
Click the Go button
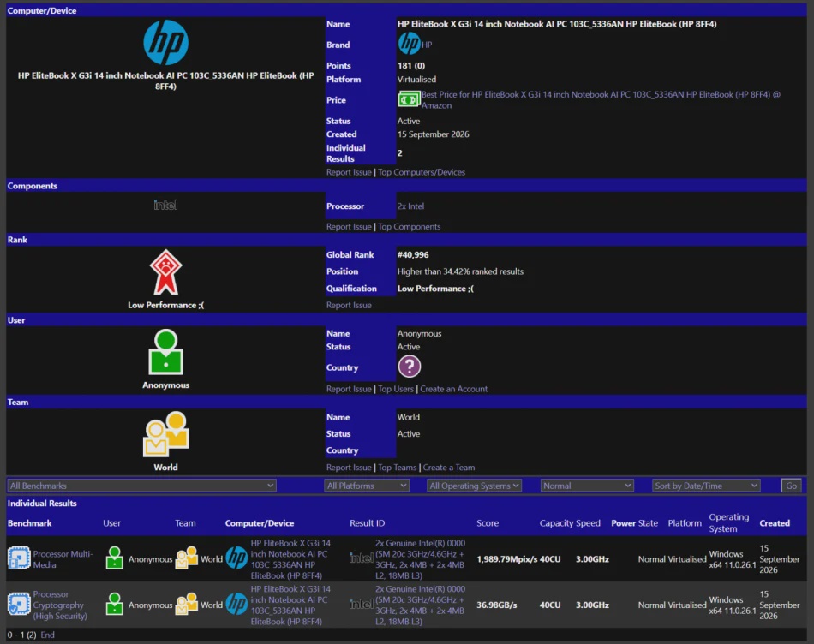tap(791, 486)
